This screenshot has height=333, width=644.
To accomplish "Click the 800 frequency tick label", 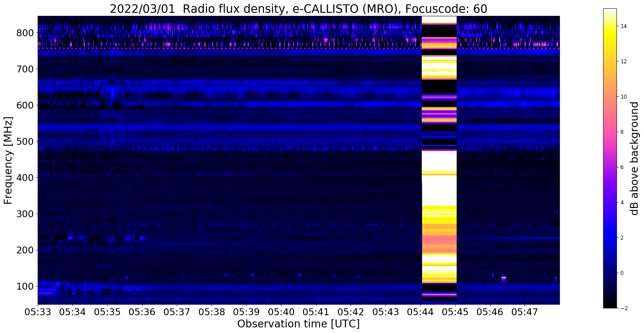I will [26, 33].
